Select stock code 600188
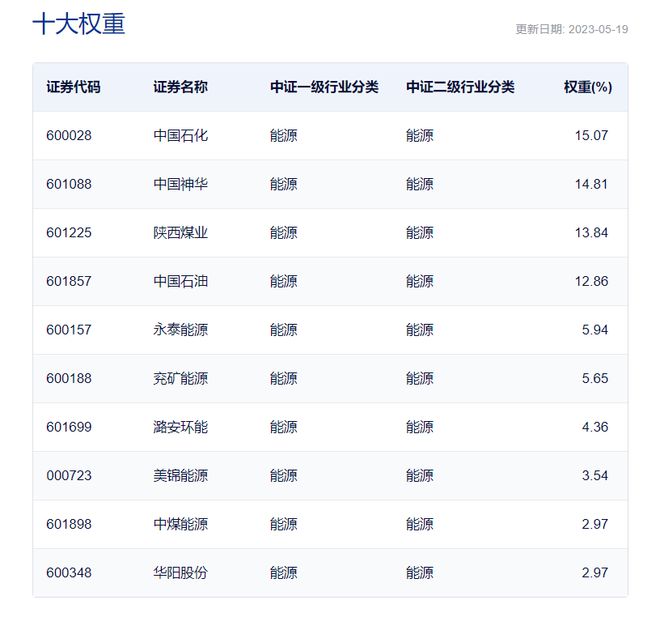 click(69, 378)
